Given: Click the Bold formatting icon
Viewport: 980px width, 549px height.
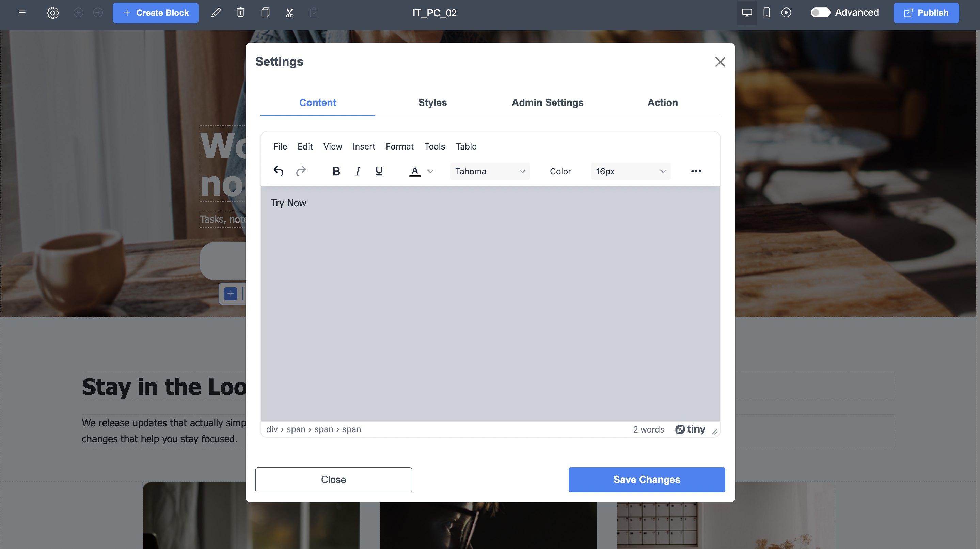Looking at the screenshot, I should click(x=336, y=171).
